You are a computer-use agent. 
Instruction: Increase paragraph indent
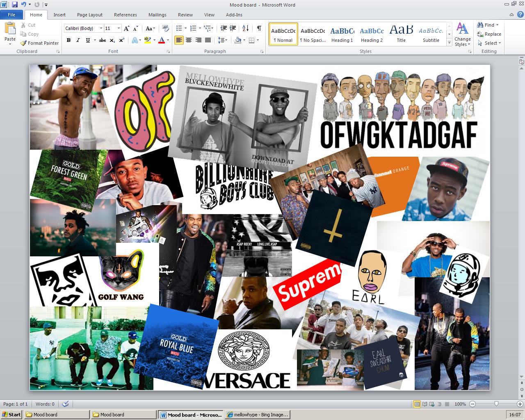[233, 28]
